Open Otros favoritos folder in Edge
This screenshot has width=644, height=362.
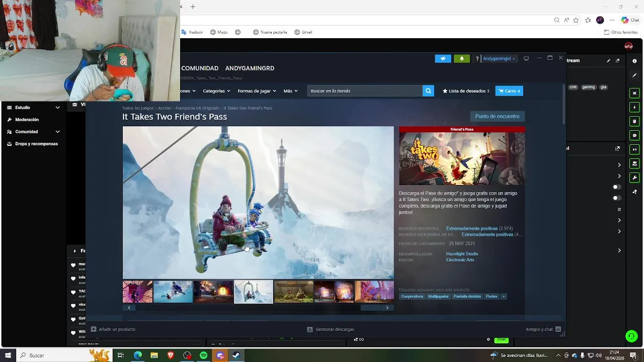(621, 32)
